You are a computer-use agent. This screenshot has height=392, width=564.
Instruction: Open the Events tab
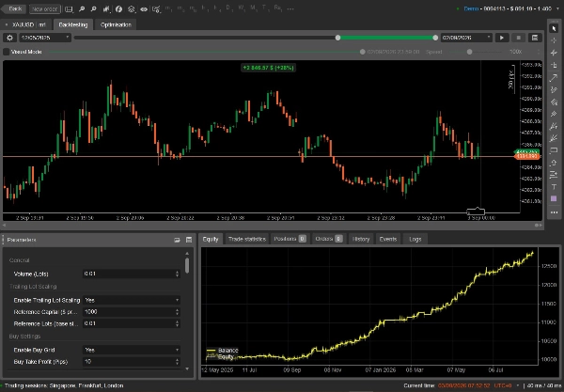point(387,239)
